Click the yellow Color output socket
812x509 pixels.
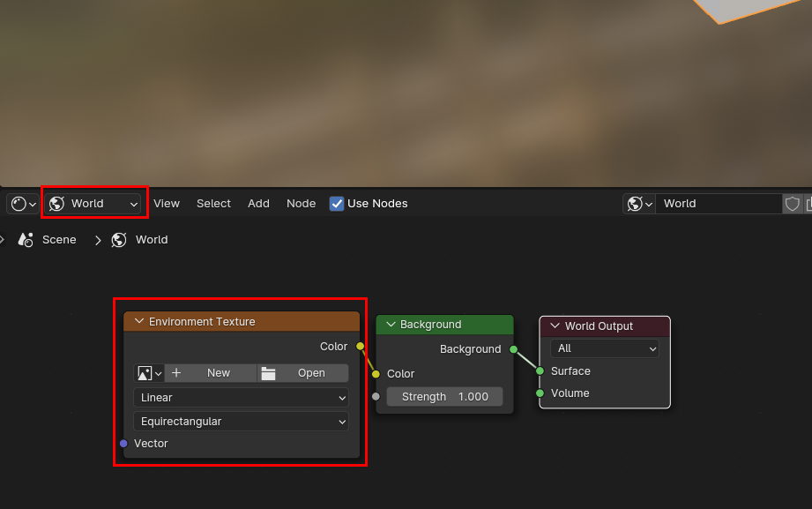pyautogui.click(x=360, y=347)
